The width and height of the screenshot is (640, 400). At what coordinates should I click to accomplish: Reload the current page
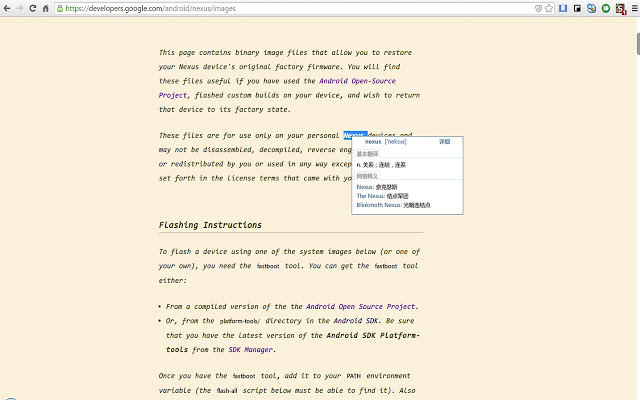(x=33, y=8)
